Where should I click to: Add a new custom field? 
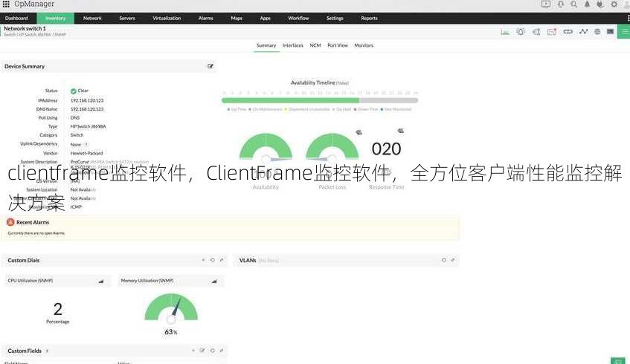193,351
